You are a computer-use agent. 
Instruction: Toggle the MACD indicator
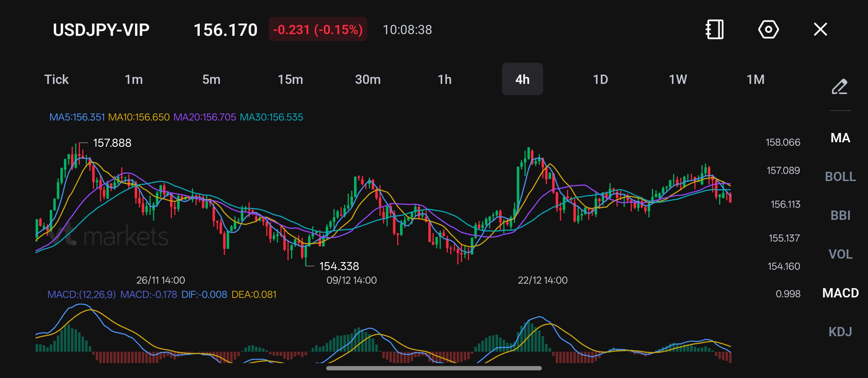(840, 293)
